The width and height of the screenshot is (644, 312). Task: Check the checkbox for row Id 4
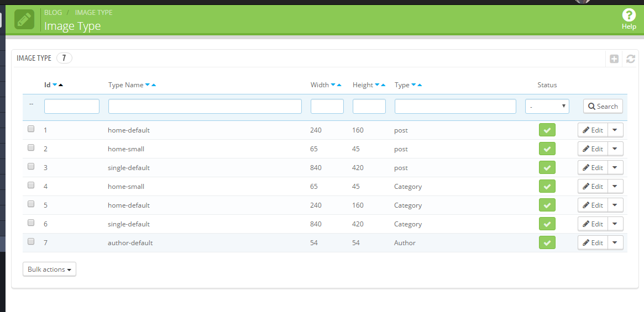(x=31, y=185)
